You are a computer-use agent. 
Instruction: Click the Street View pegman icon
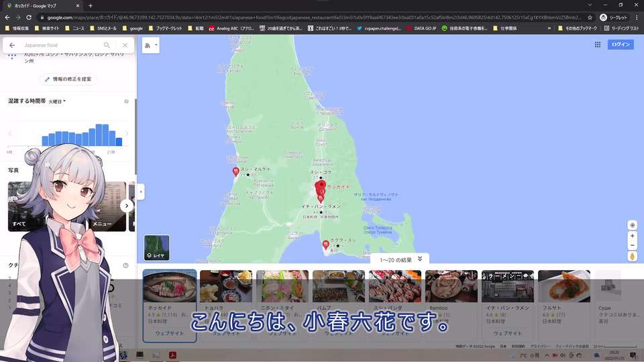[x=632, y=257]
